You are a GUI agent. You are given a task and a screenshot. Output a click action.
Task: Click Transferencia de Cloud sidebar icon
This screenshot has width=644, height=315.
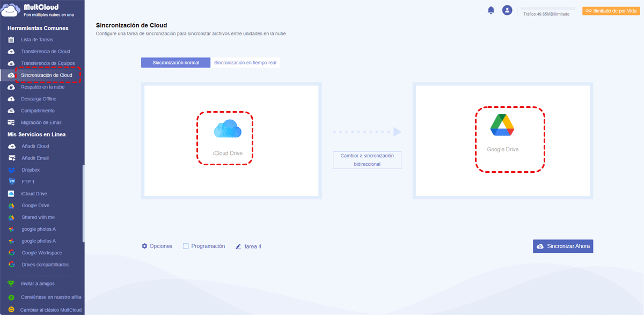point(11,52)
